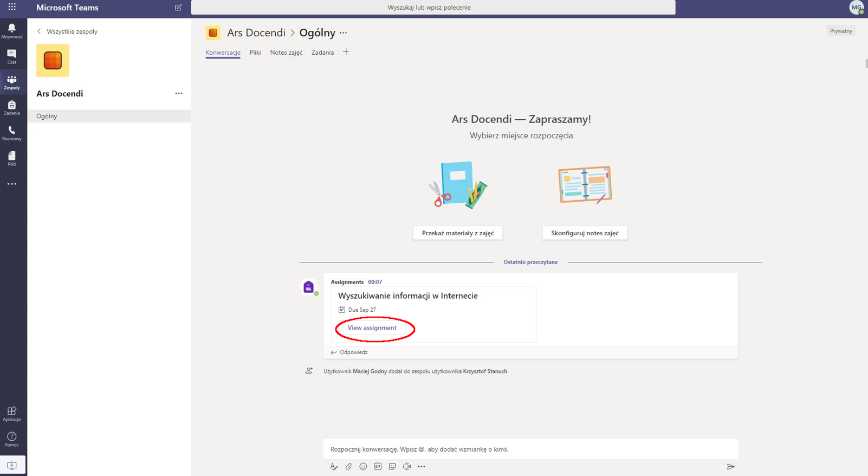Open Aktywność notifications in sidebar
This screenshot has height=476, width=868.
12,31
